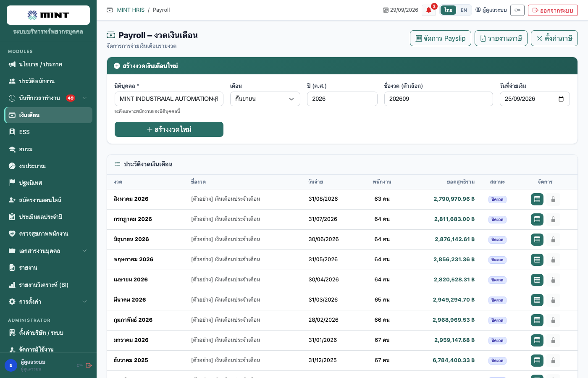Click lock icon for ธันวาคม 2025 row

pyautogui.click(x=553, y=361)
